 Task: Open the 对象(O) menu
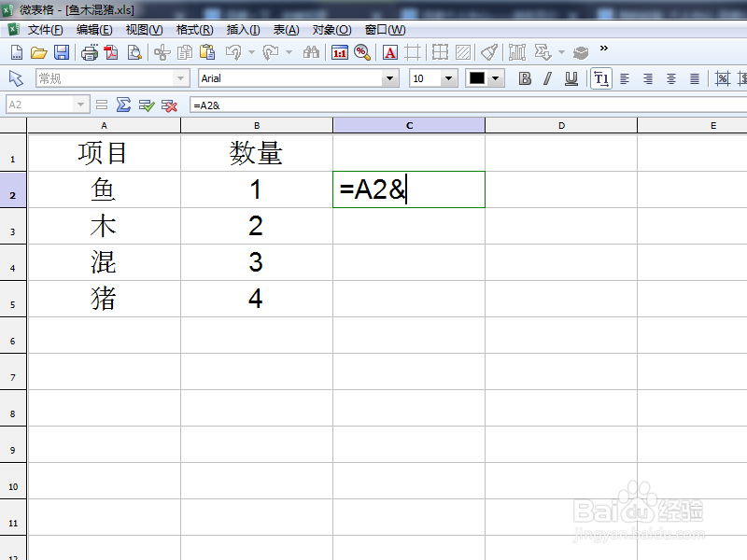(x=331, y=30)
